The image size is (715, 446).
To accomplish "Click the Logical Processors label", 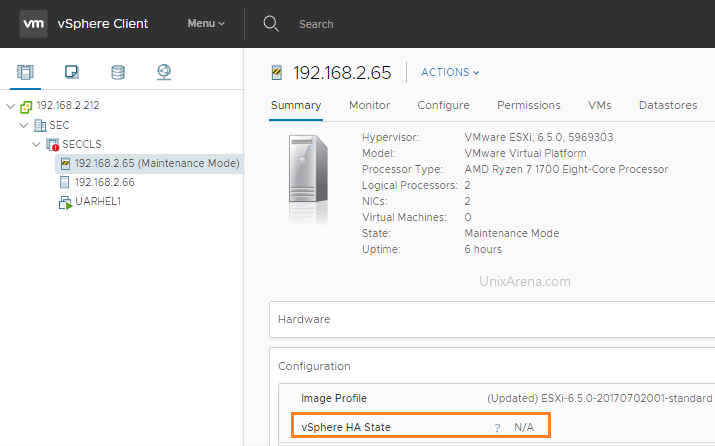I will point(409,185).
